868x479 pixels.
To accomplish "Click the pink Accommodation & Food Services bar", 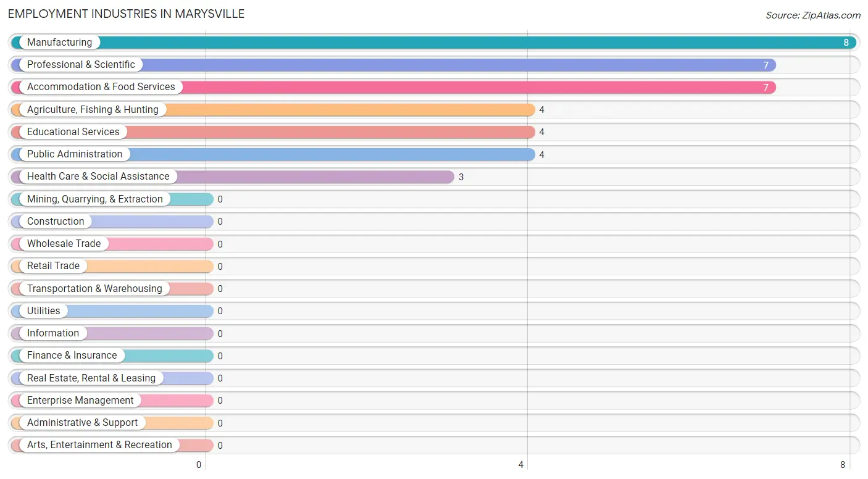I will 394,87.
